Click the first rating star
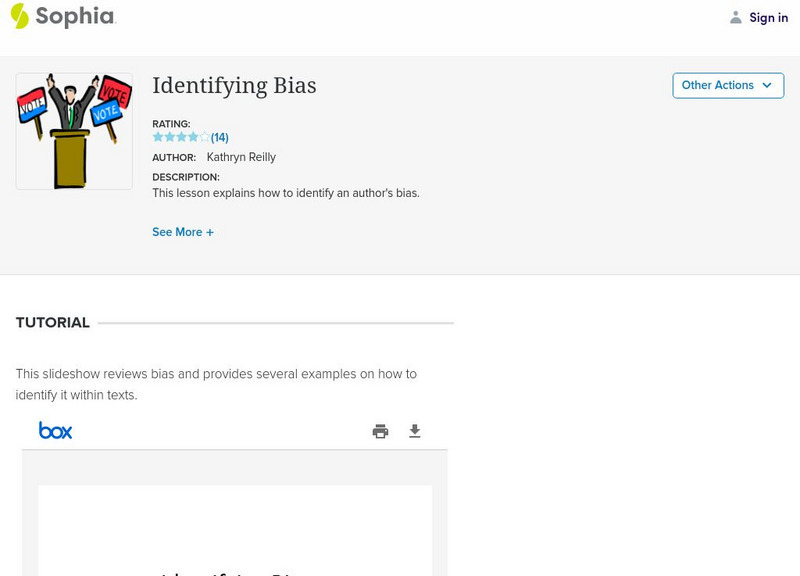800x576 pixels. [158, 137]
